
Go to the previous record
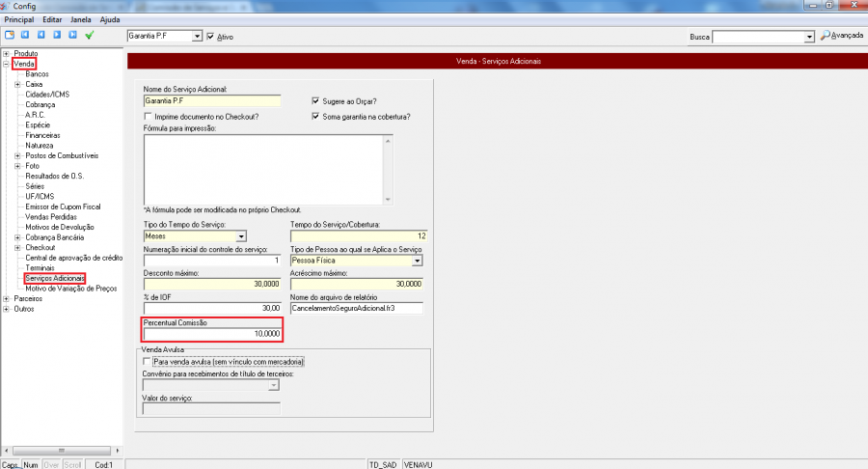coord(41,35)
